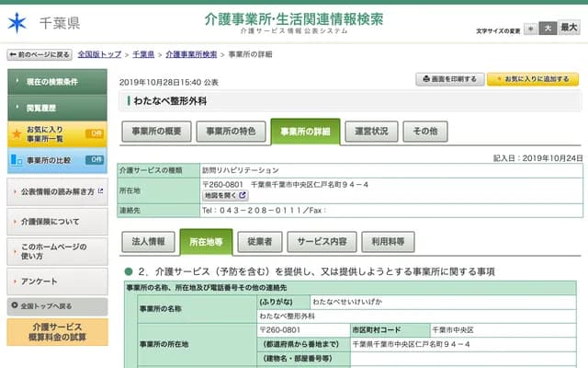
Task: Select 所在地等 sub-tab
Action: [206, 242]
